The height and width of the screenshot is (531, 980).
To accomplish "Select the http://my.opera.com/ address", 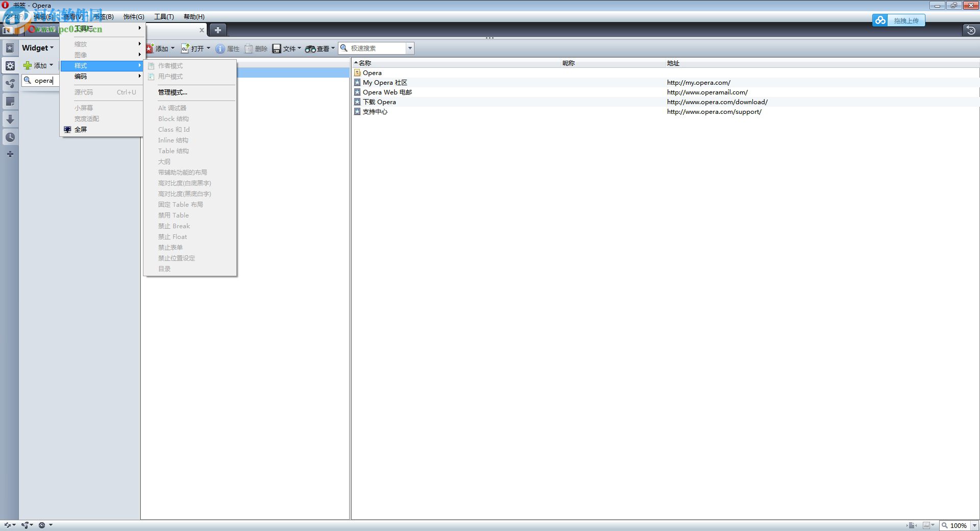I will [699, 83].
